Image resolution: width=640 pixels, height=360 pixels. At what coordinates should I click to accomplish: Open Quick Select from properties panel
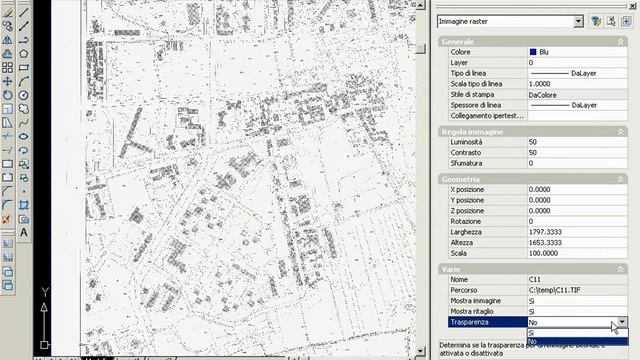[596, 21]
